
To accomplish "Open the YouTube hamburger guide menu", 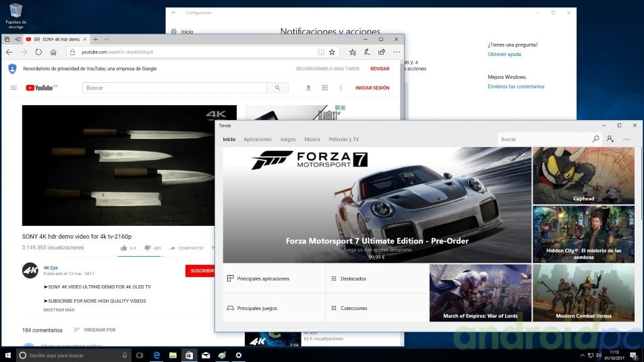I will (13, 88).
